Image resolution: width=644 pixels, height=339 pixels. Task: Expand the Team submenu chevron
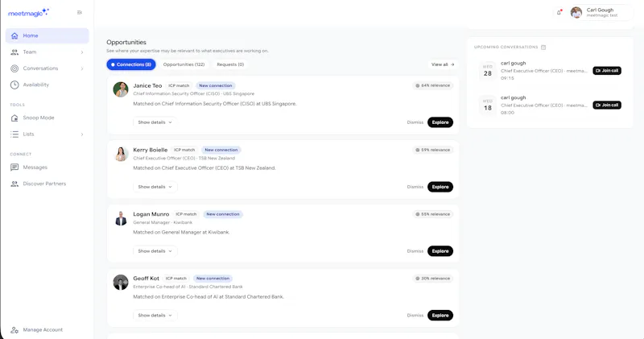pyautogui.click(x=82, y=52)
